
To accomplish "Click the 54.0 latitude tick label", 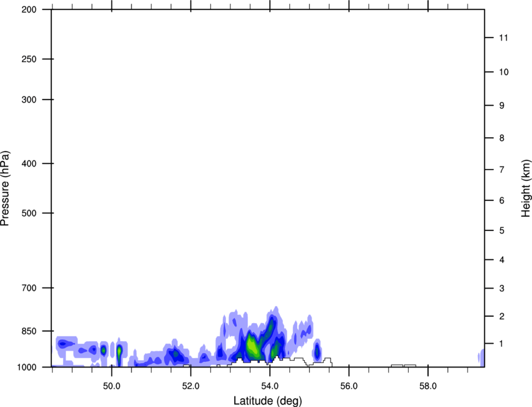I will [270, 386].
